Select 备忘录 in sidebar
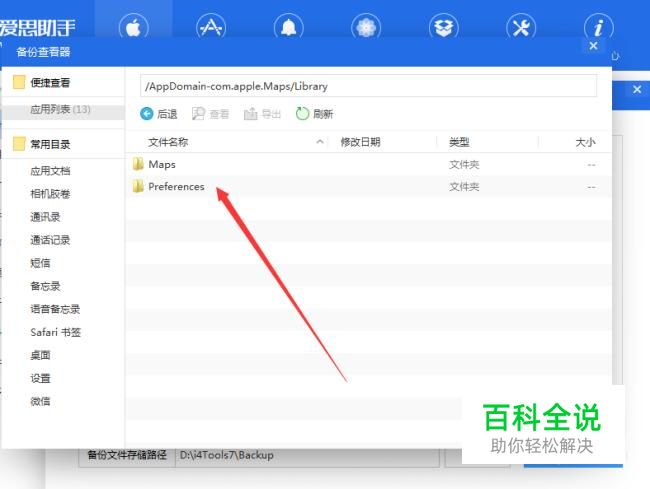The height and width of the screenshot is (489, 650). pyautogui.click(x=45, y=286)
